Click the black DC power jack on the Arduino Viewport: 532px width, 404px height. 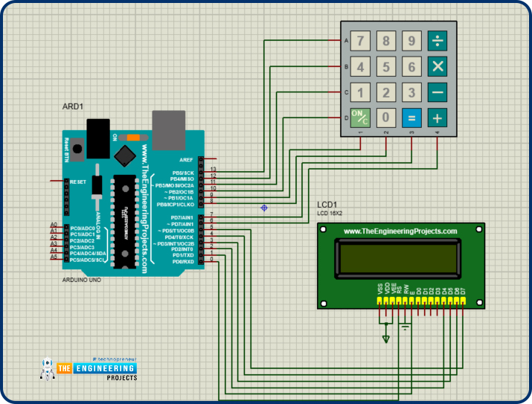coord(97,136)
